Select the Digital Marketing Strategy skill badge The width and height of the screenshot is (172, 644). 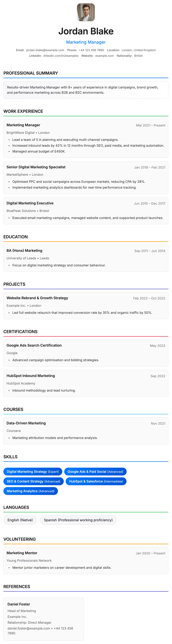33,472
